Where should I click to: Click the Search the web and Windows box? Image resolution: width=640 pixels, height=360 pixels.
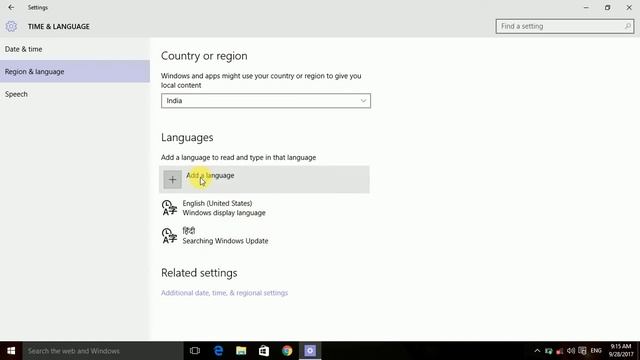[x=102, y=351]
